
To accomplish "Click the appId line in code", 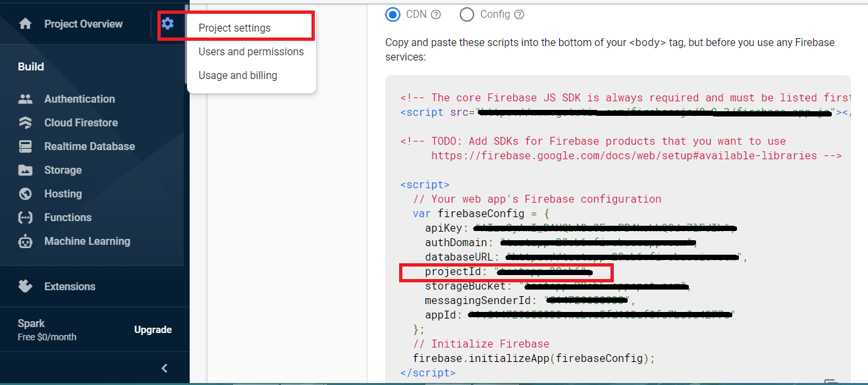I will point(580,315).
